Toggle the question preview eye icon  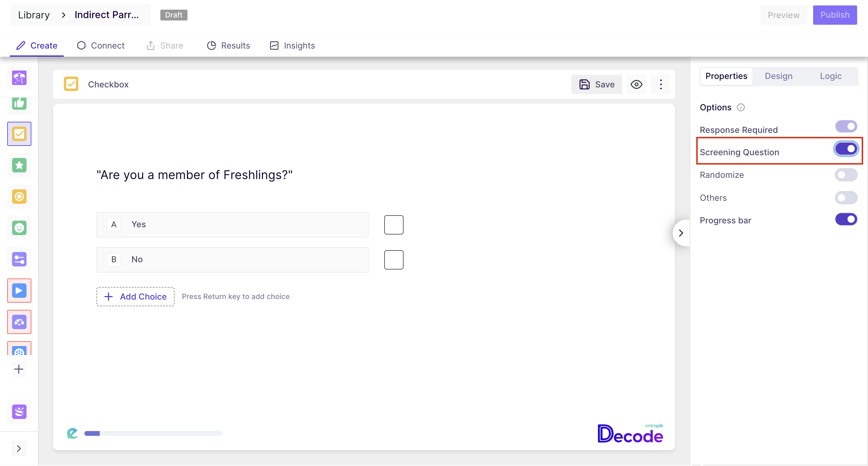636,84
